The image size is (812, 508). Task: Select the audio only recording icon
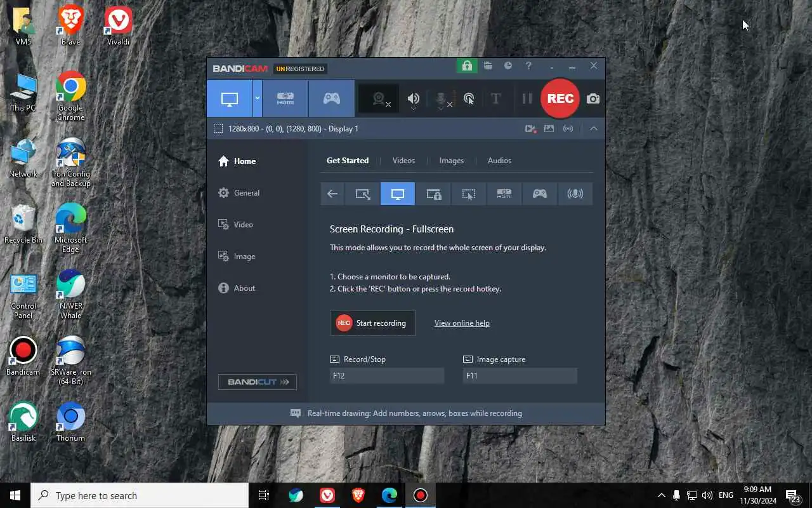(575, 194)
